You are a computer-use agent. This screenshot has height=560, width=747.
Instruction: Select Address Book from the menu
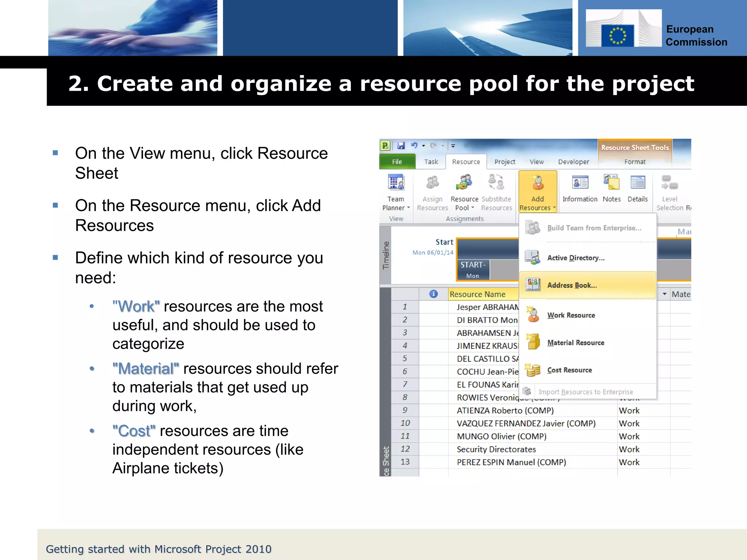tap(588, 285)
